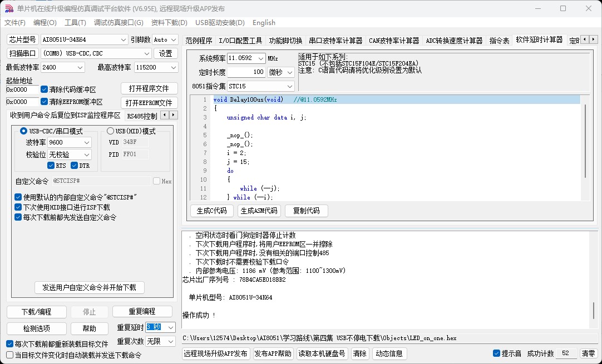This screenshot has height=364, width=602.
Task: Open 校验位 无校验 dropdown
Action: (70, 154)
